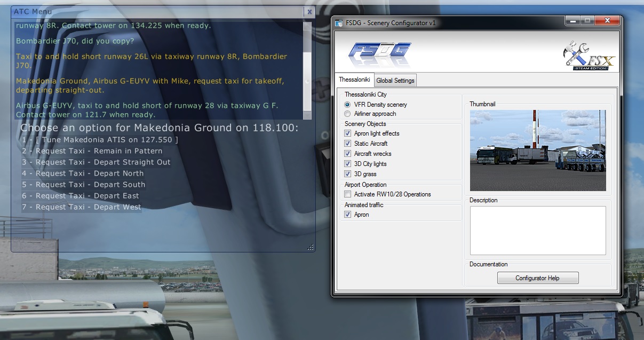Toggle the 3D grass checkbox
Image resolution: width=644 pixels, height=340 pixels.
point(348,174)
